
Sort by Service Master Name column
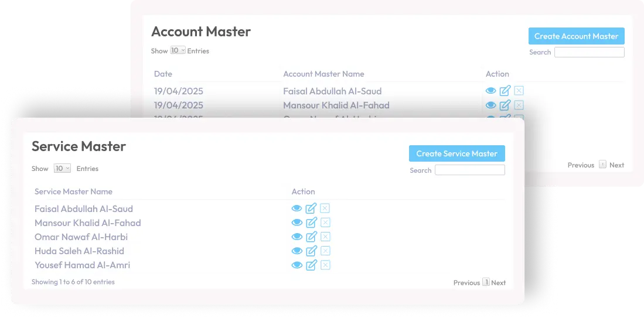pyautogui.click(x=73, y=192)
